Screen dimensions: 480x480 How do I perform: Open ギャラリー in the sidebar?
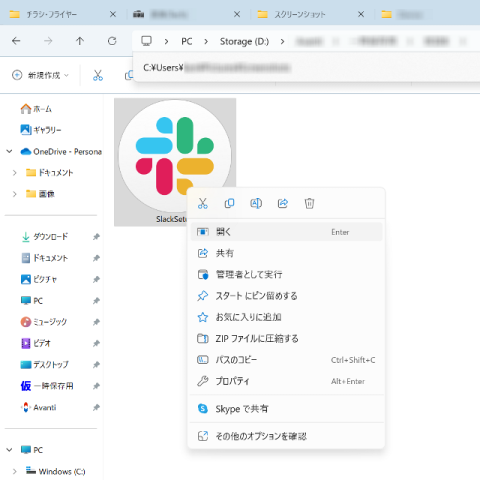(x=41, y=130)
